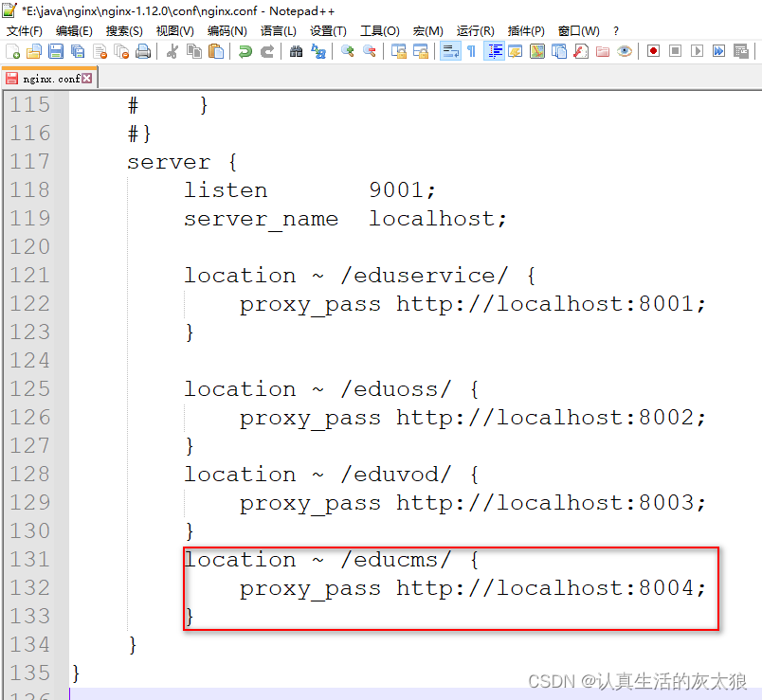Click the Stop Recording macro button
The width and height of the screenshot is (762, 700).
click(x=676, y=51)
